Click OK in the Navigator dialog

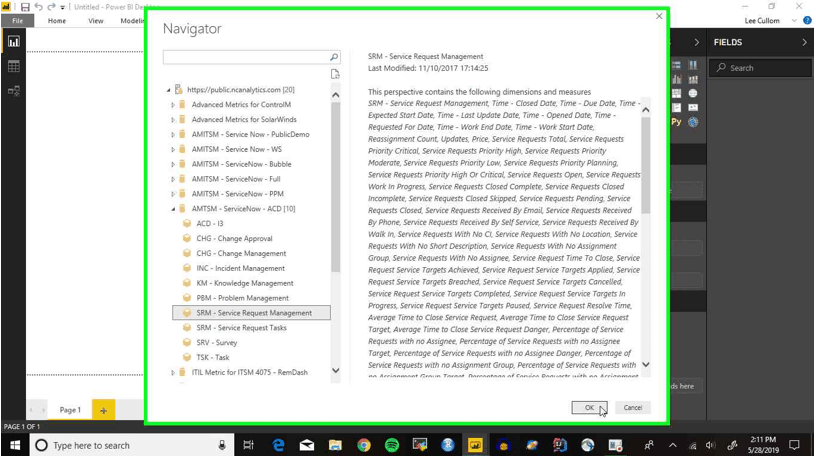(x=589, y=408)
